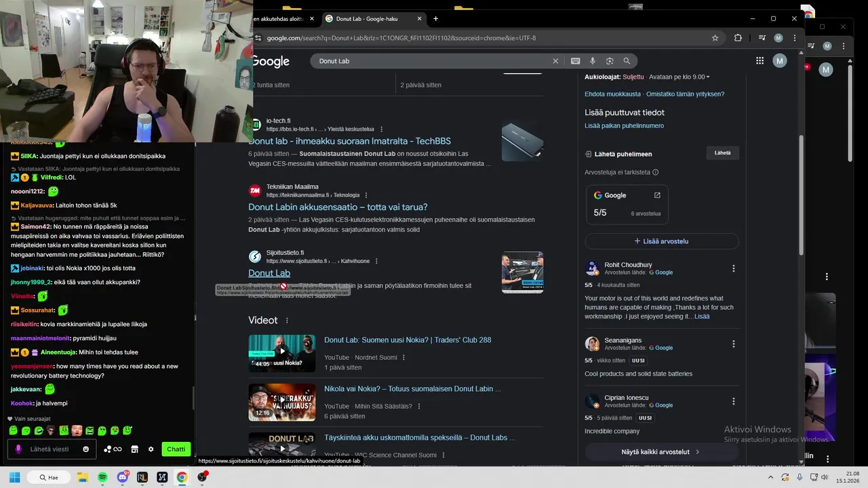Open Google search by image

[x=610, y=61]
